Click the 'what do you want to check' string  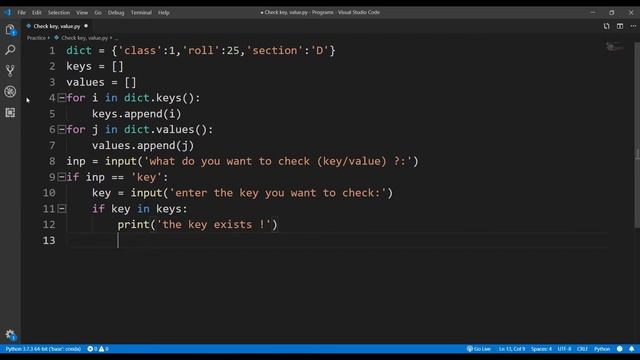point(278,161)
